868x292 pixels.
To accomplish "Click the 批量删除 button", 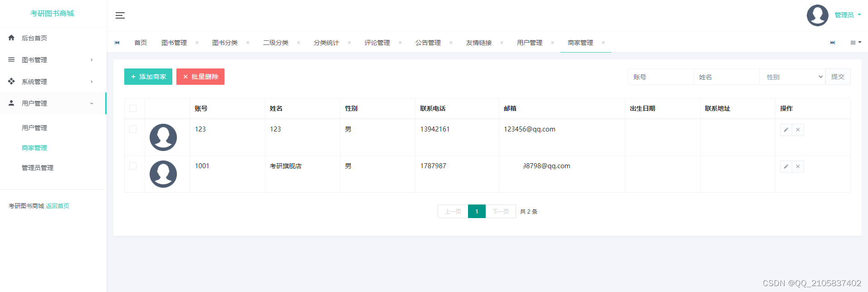I will coord(200,77).
